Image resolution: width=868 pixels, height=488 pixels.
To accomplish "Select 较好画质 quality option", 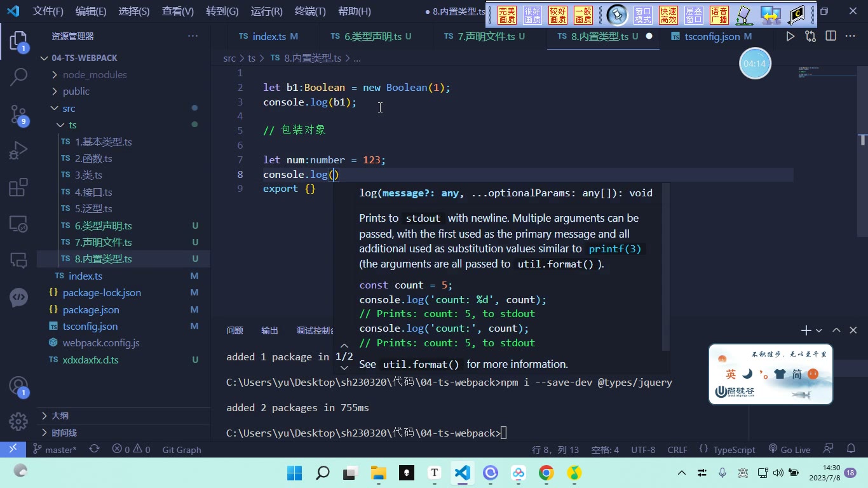I will 558,15.
